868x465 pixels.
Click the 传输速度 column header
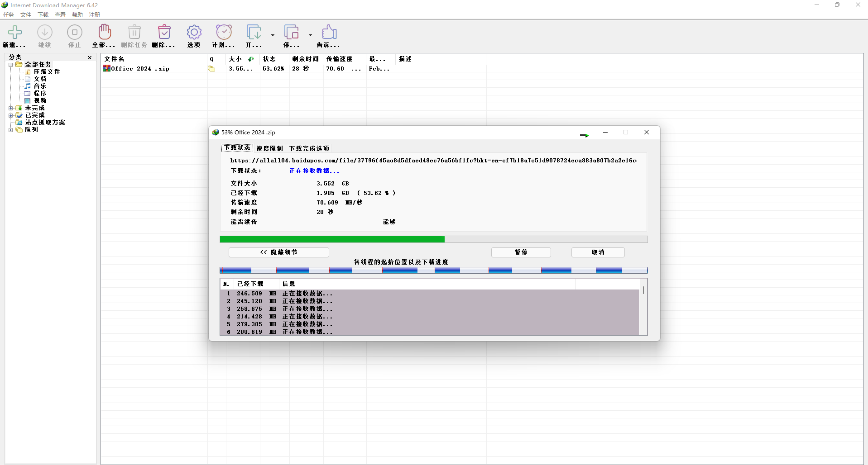(345, 59)
